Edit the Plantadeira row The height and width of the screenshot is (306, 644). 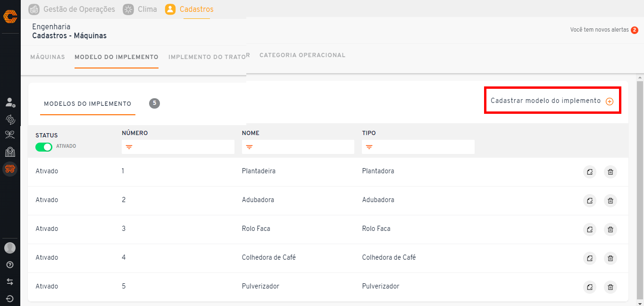[x=590, y=172]
